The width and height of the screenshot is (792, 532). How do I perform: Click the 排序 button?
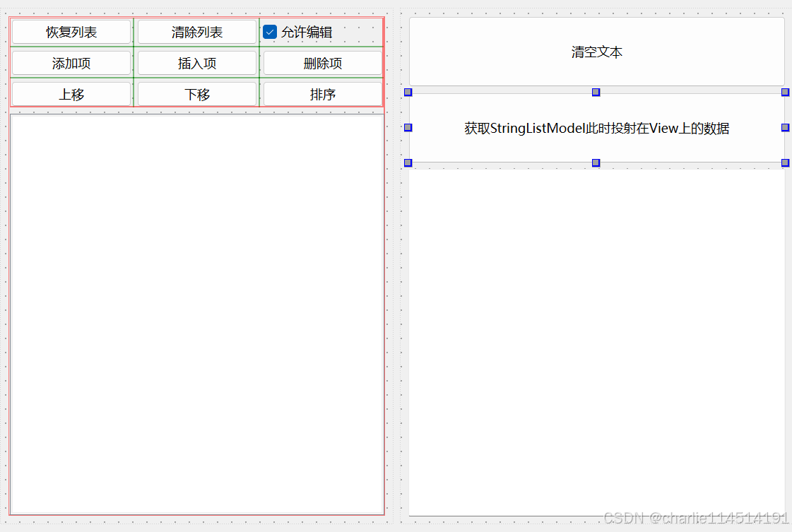coord(323,94)
